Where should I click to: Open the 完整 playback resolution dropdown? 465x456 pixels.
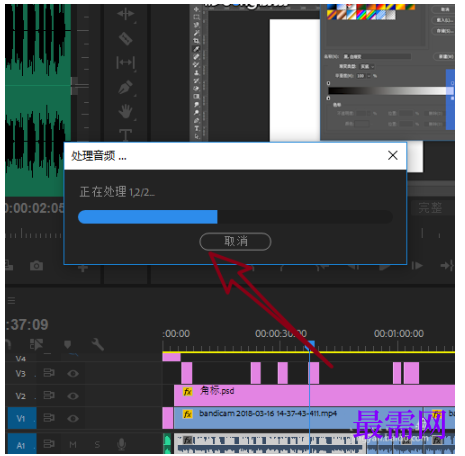point(431,208)
